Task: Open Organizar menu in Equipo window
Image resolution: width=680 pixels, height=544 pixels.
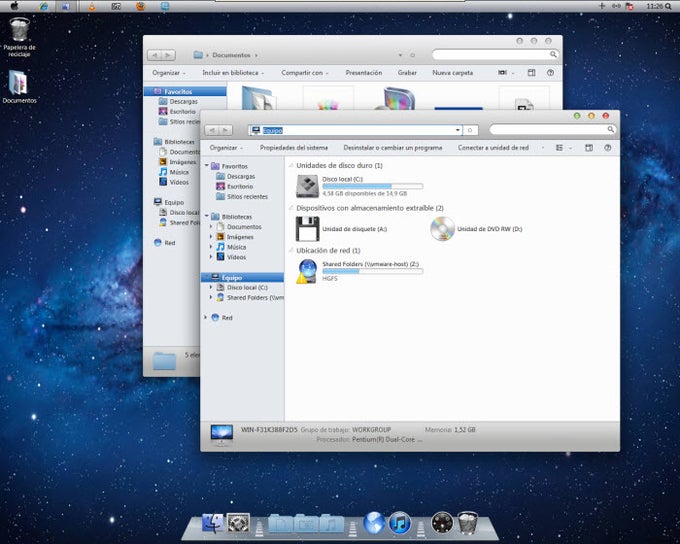Action: [226, 148]
